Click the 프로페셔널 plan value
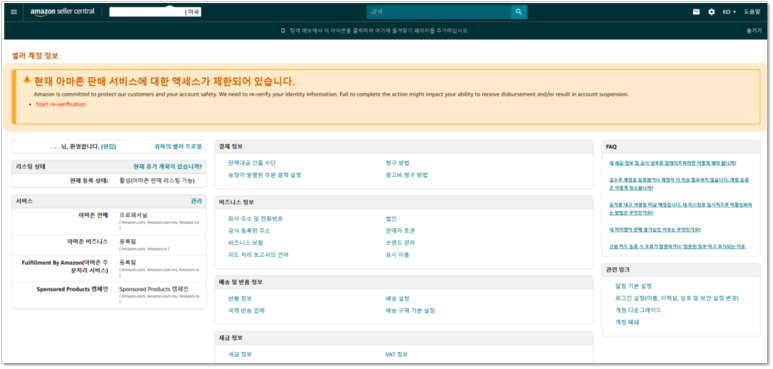 coord(133,215)
